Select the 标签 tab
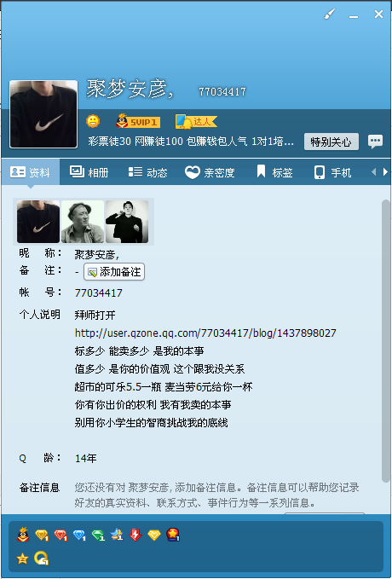392x579 pixels. point(274,172)
